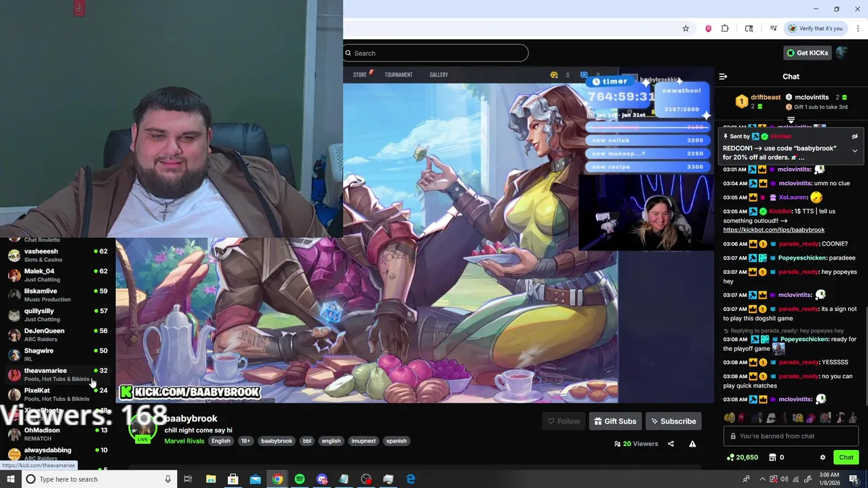The width and height of the screenshot is (868, 488).
Task: Expand the gift leaderboard handle
Action: click(791, 120)
